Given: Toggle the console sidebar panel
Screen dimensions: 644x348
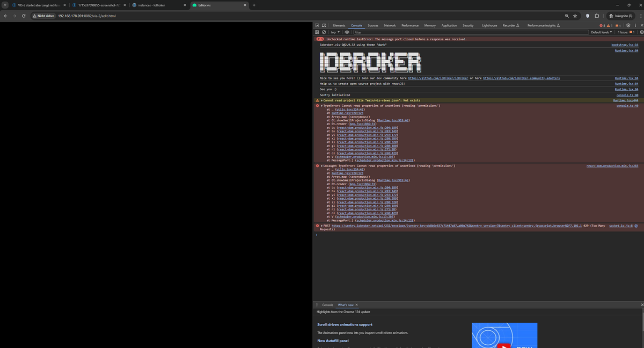Looking at the screenshot, I should coord(317,32).
